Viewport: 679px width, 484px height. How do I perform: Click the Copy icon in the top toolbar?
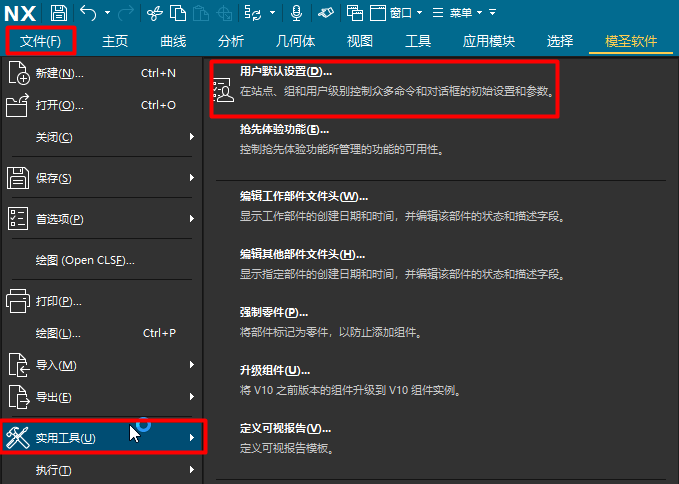pyautogui.click(x=177, y=13)
